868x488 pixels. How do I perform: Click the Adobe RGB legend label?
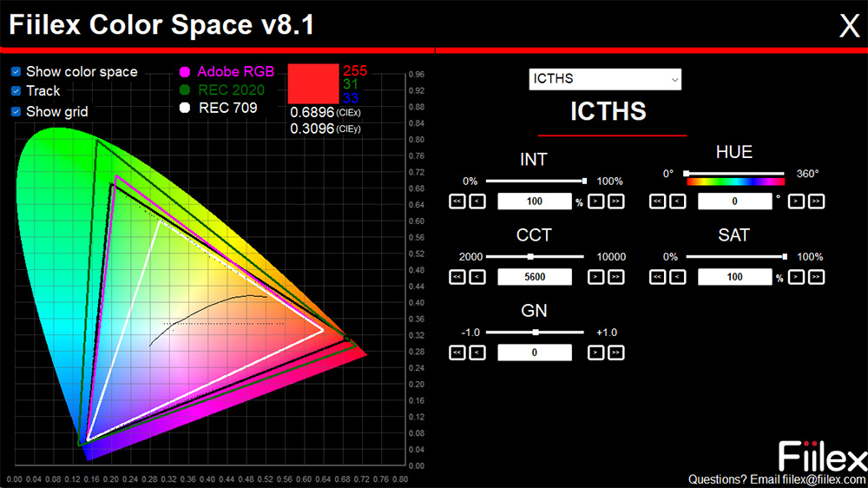(236, 72)
